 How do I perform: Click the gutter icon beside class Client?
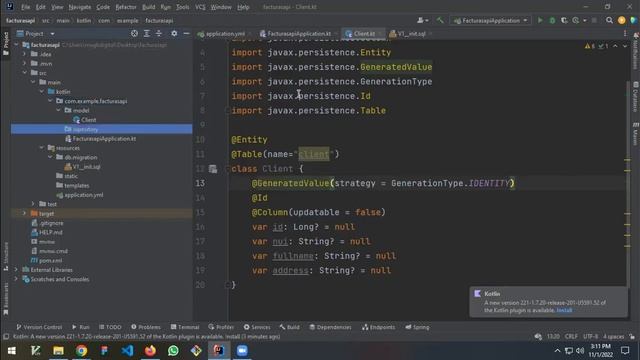213,169
